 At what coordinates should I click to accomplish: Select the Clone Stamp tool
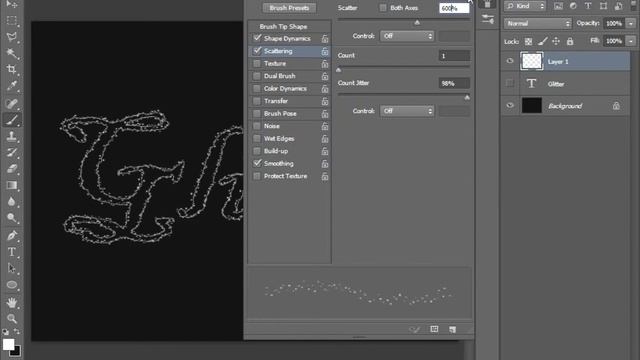[12, 136]
